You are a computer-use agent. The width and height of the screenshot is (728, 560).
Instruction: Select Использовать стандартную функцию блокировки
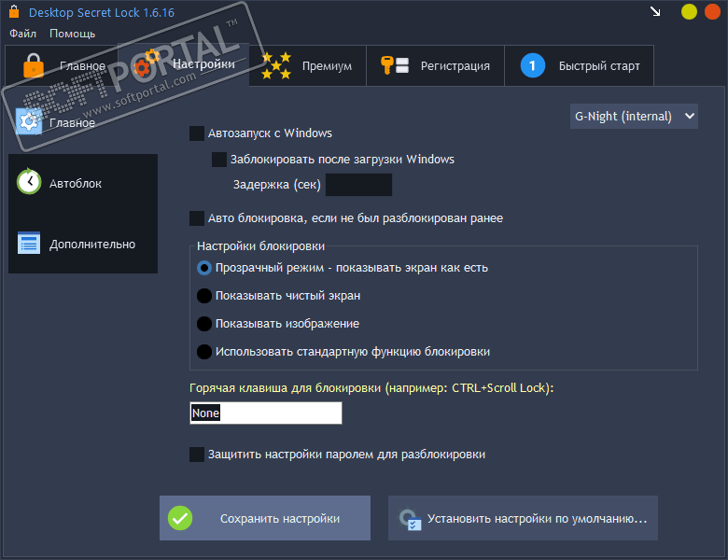[x=204, y=352]
